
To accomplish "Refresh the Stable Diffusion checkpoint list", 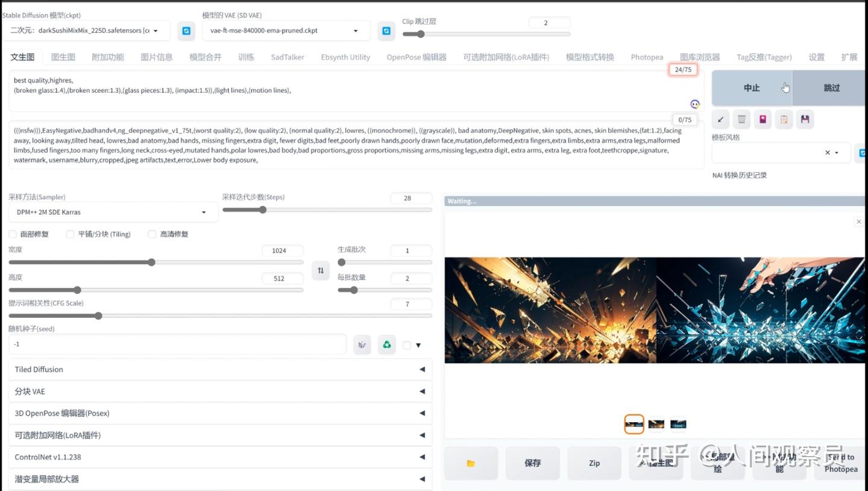I will pyautogui.click(x=186, y=31).
